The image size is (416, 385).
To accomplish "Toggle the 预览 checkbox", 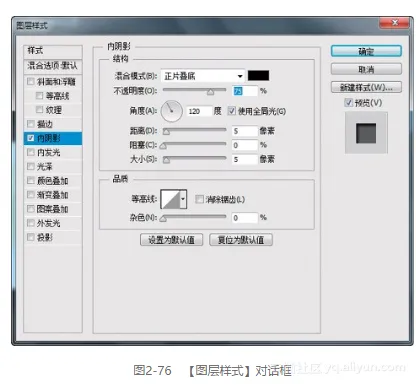I will click(348, 102).
